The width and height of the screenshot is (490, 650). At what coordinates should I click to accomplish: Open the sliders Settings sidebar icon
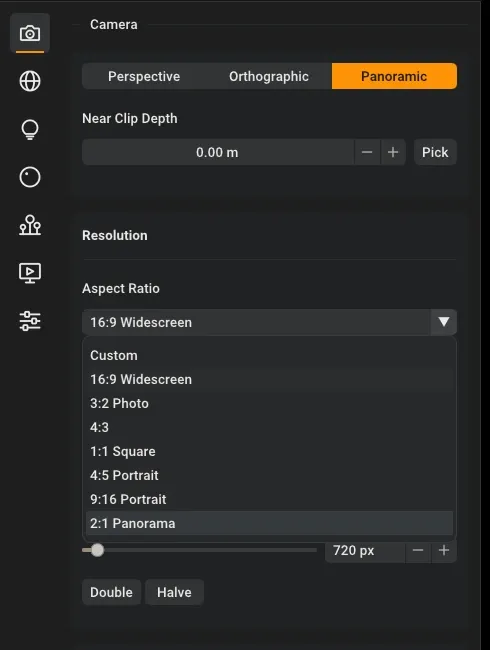pos(30,321)
